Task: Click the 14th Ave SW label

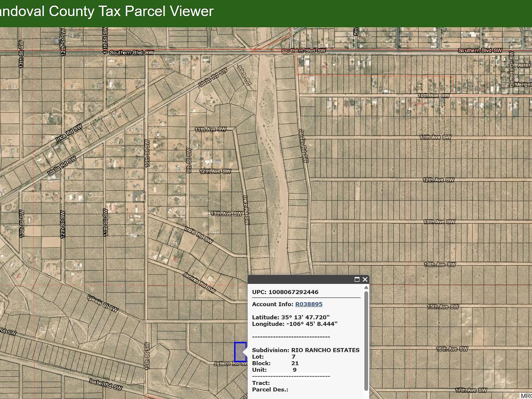Action: tap(440, 265)
